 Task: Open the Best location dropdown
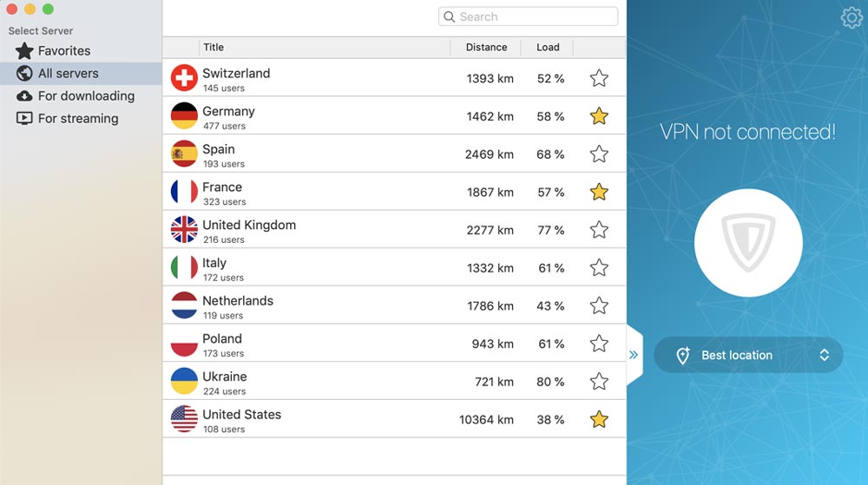point(748,355)
